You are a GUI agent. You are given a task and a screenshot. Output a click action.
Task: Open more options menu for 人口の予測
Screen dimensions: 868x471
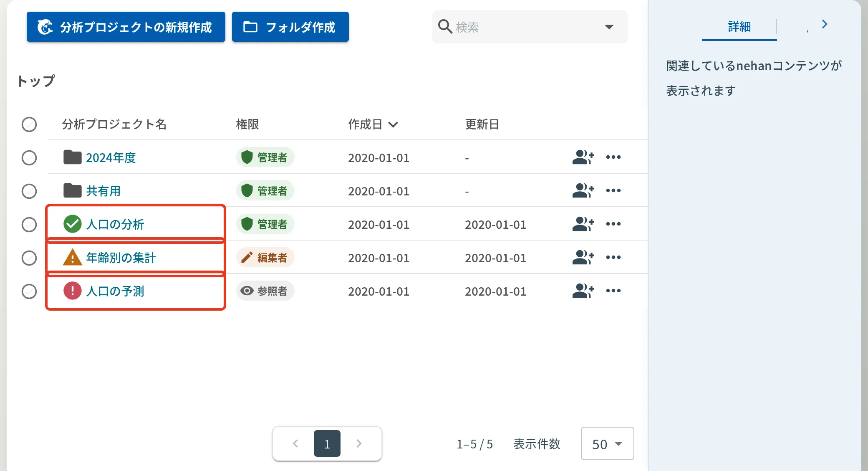(x=613, y=291)
